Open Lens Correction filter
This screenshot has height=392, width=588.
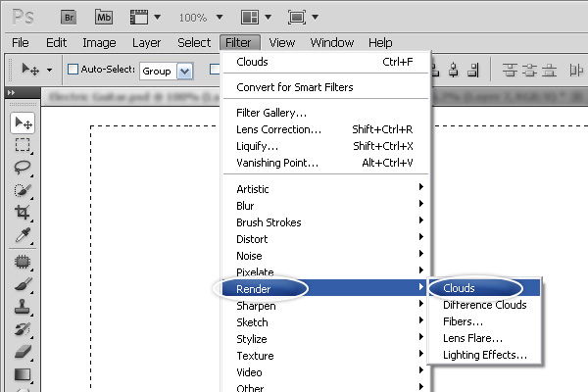tap(325, 129)
